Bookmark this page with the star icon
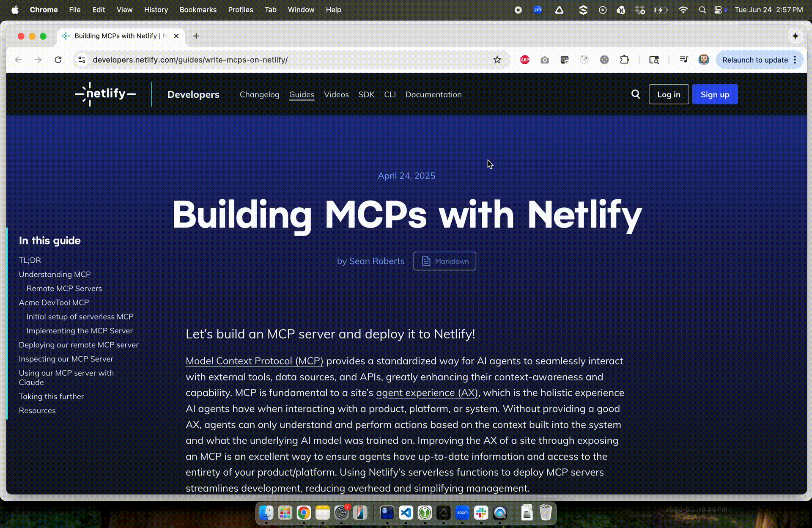 (497, 60)
